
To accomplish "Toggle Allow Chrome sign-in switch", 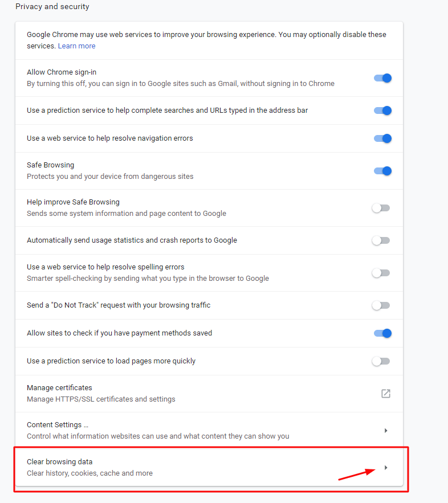I will click(382, 78).
